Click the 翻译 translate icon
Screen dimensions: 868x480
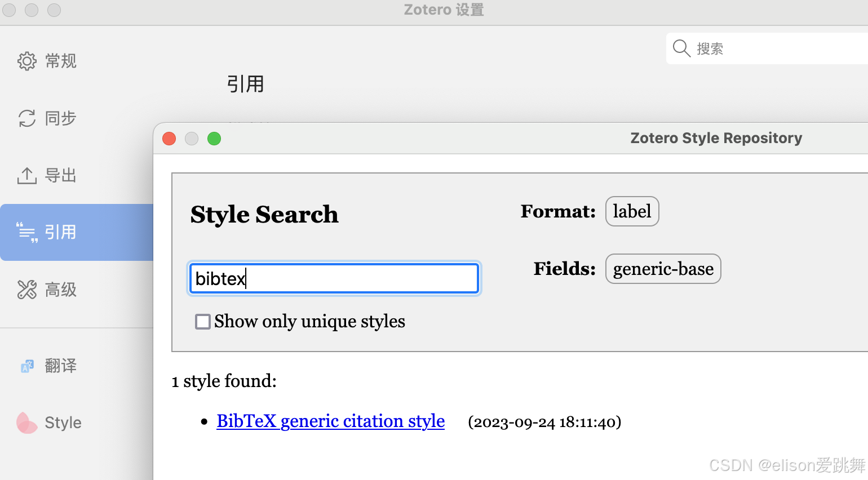(27, 366)
